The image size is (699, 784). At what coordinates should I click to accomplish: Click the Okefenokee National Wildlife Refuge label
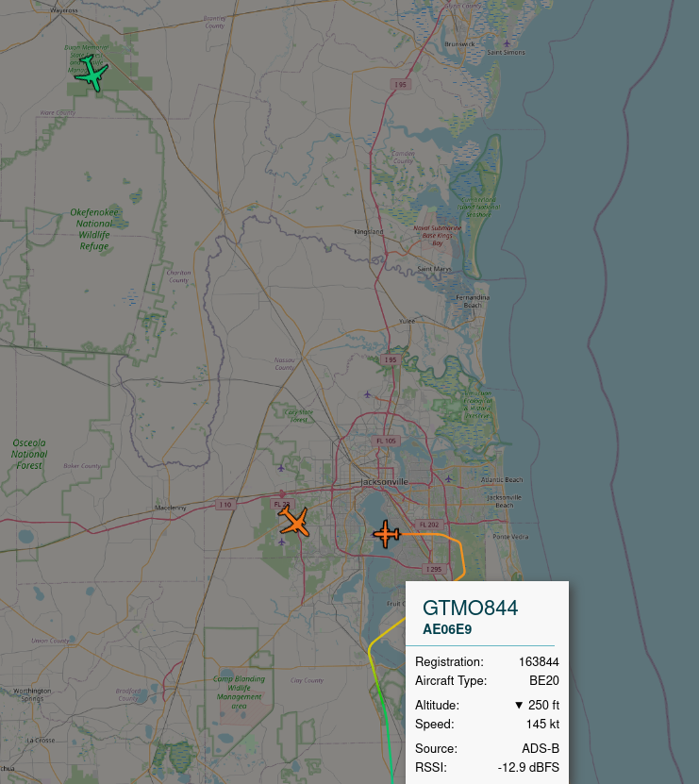(94, 229)
